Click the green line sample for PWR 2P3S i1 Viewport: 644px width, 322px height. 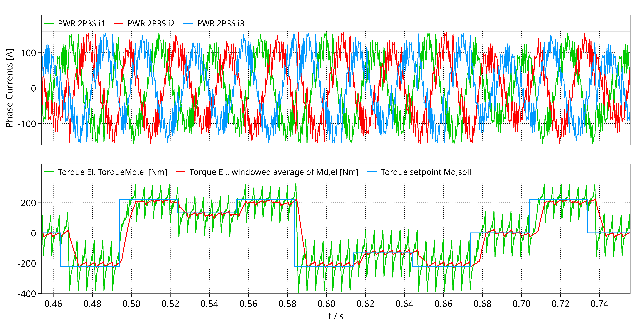(49, 23)
